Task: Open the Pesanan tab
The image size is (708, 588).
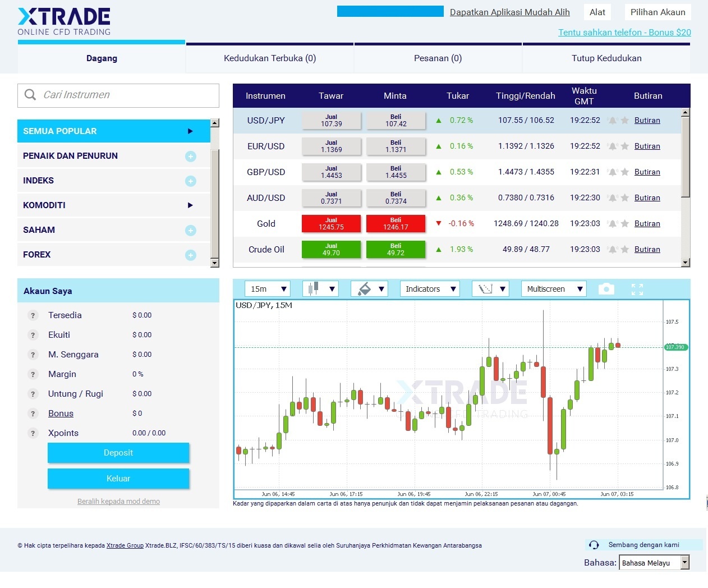Action: [438, 58]
